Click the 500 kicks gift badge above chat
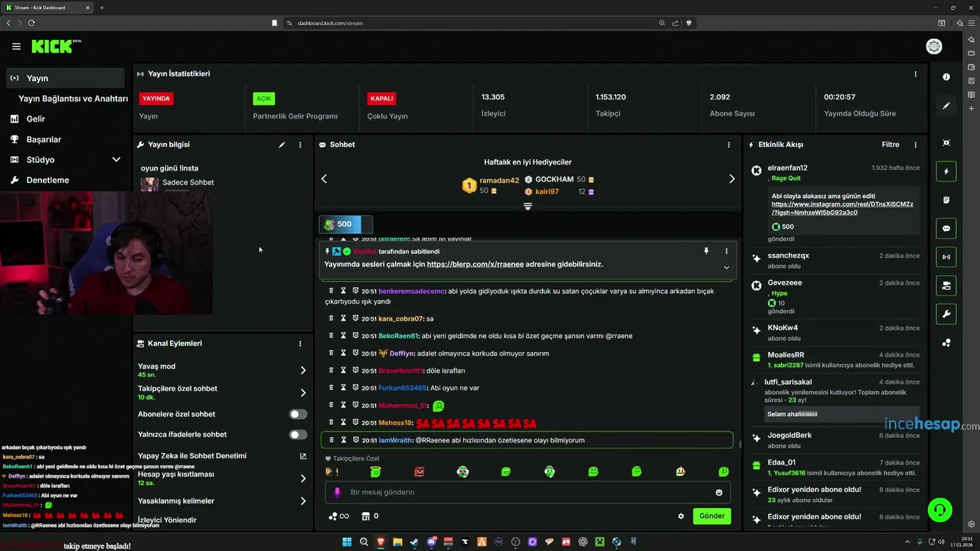980x551 pixels. click(346, 224)
